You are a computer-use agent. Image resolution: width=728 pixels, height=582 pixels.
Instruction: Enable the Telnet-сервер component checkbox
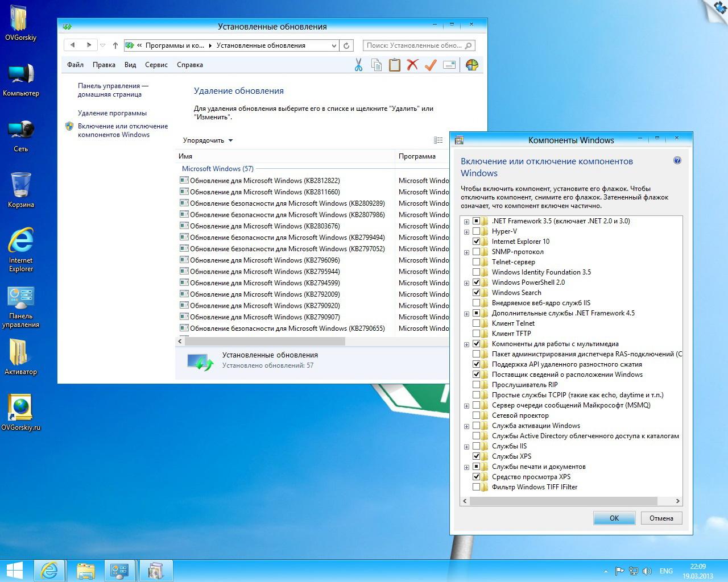(x=477, y=262)
